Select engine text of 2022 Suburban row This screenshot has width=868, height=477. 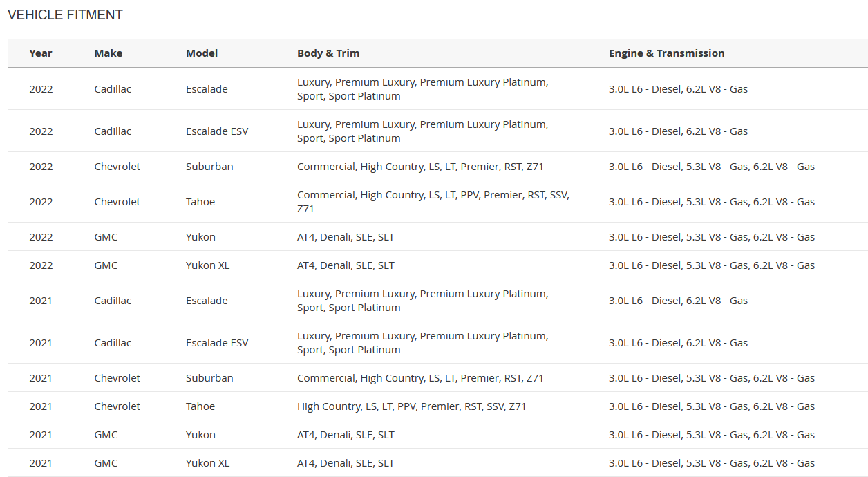(x=712, y=167)
